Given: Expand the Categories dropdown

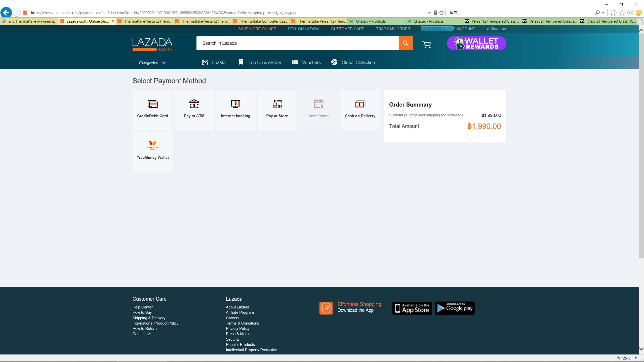Looking at the screenshot, I should pos(152,63).
